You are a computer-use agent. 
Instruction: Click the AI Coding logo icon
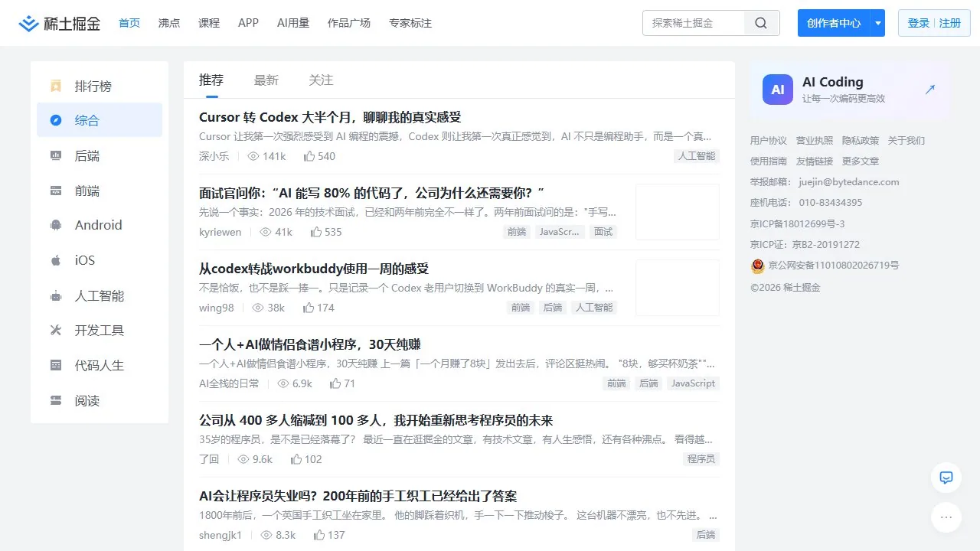[778, 90]
